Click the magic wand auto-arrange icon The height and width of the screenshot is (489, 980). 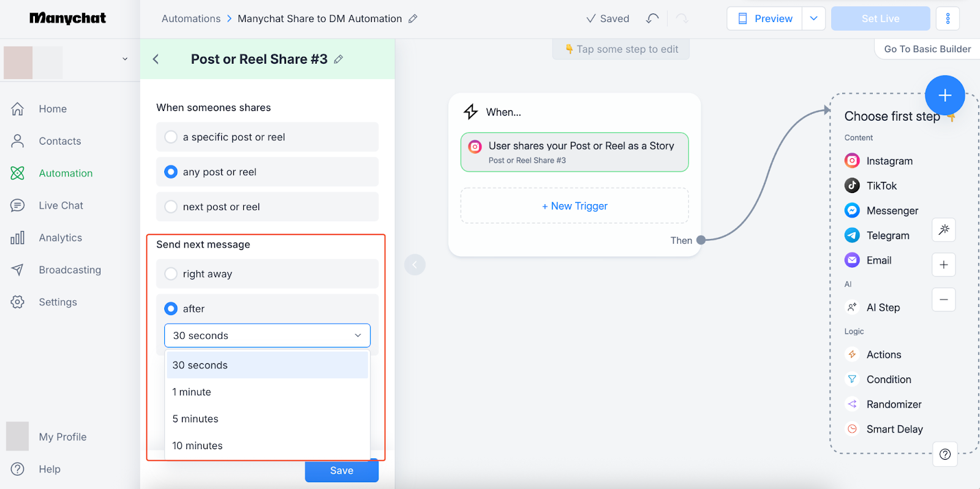point(943,230)
